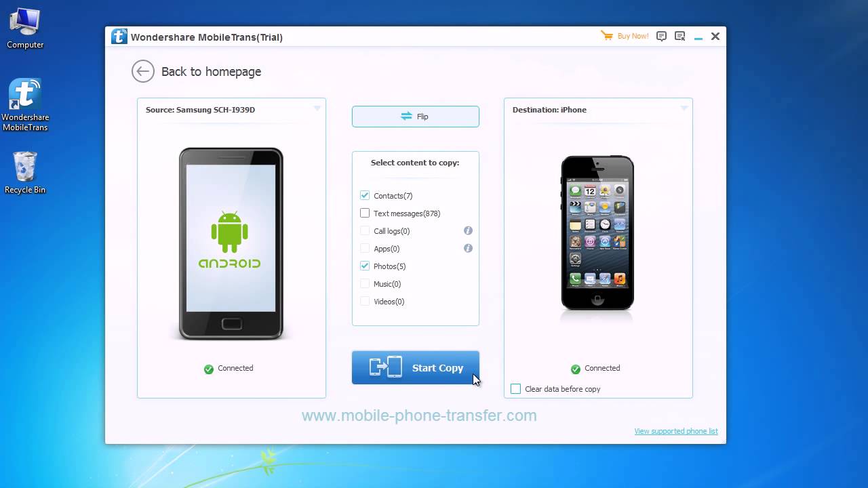Toggle the Videos(0) checkbox

point(365,301)
